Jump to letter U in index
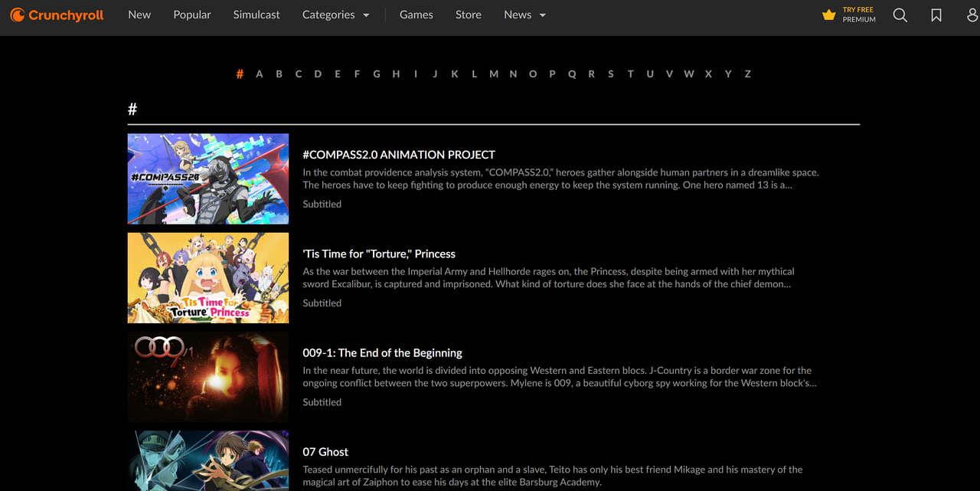Image resolution: width=980 pixels, height=491 pixels. pos(650,74)
